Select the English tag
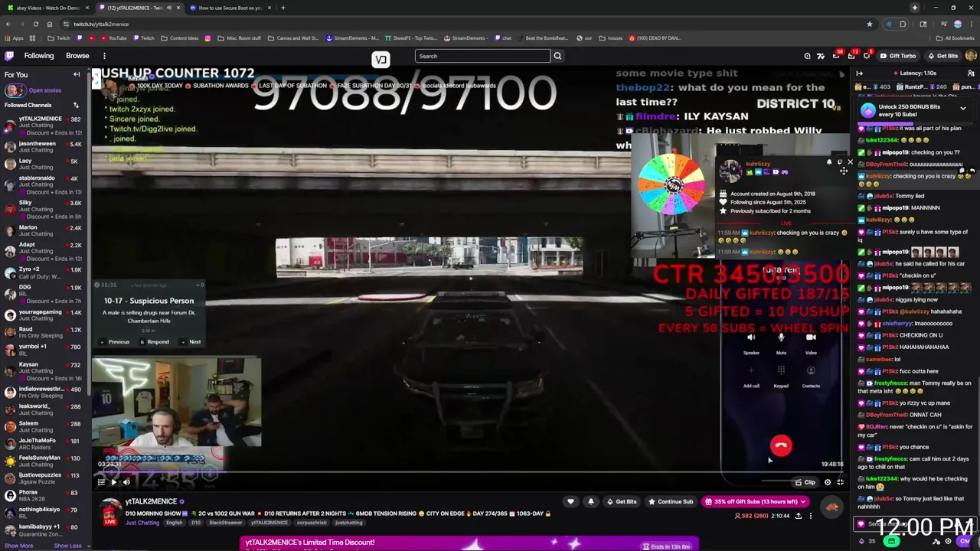 click(x=175, y=523)
